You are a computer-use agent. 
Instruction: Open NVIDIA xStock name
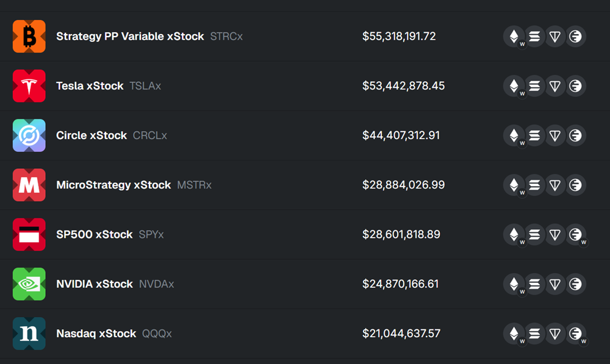point(95,284)
